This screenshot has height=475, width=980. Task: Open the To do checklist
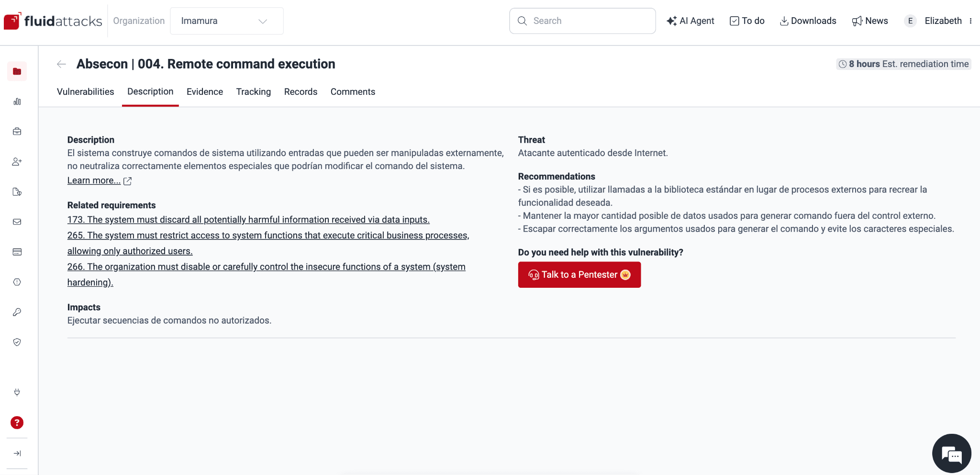point(747,21)
